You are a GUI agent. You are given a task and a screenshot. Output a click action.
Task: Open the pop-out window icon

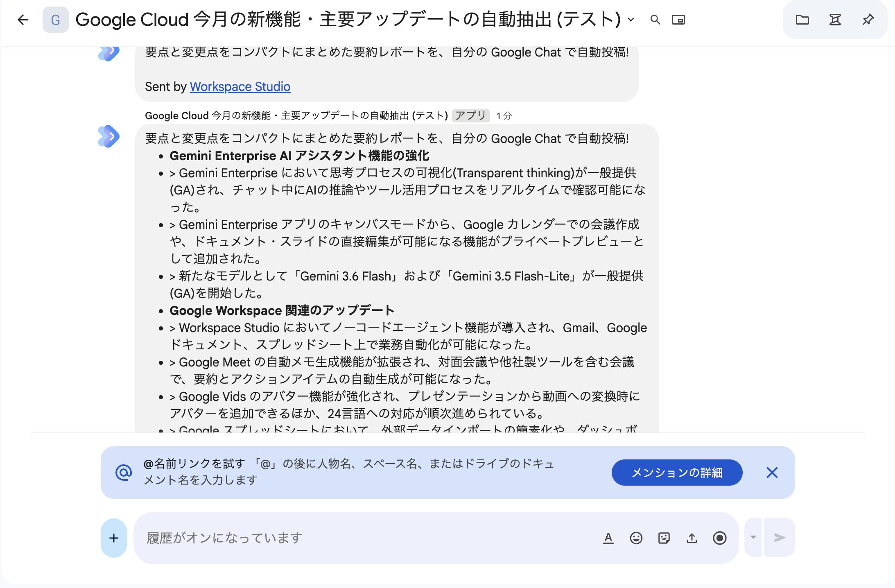tap(678, 20)
